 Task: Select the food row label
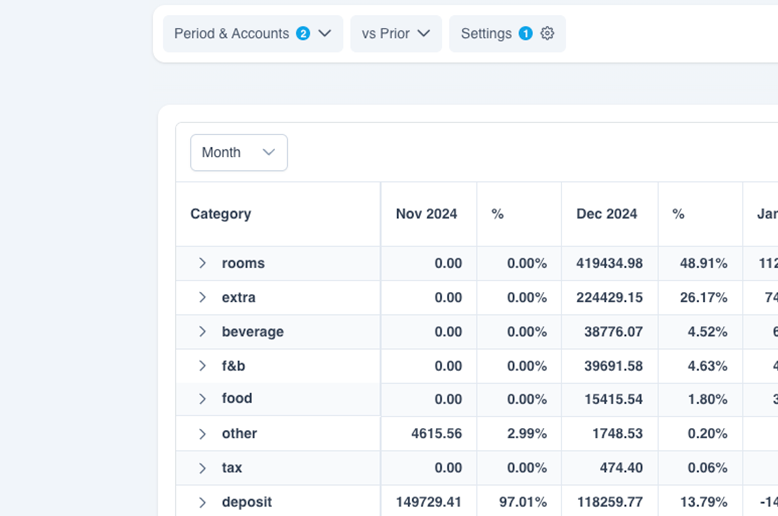237,398
